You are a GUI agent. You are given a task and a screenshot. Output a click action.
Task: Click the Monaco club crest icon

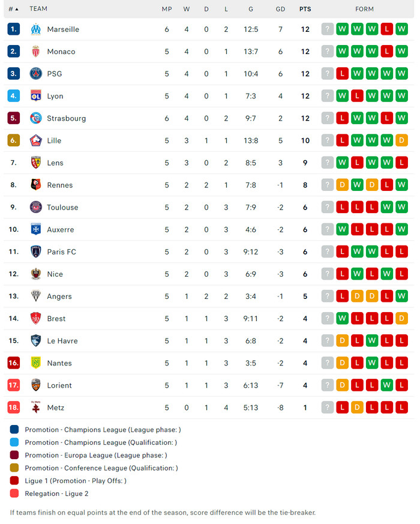click(36, 52)
